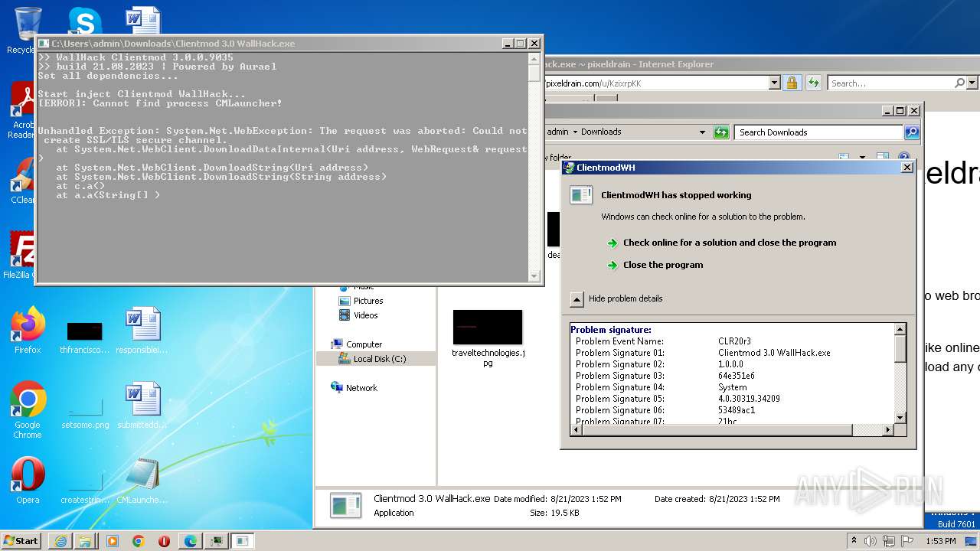Click the IE security lock icon

click(792, 83)
